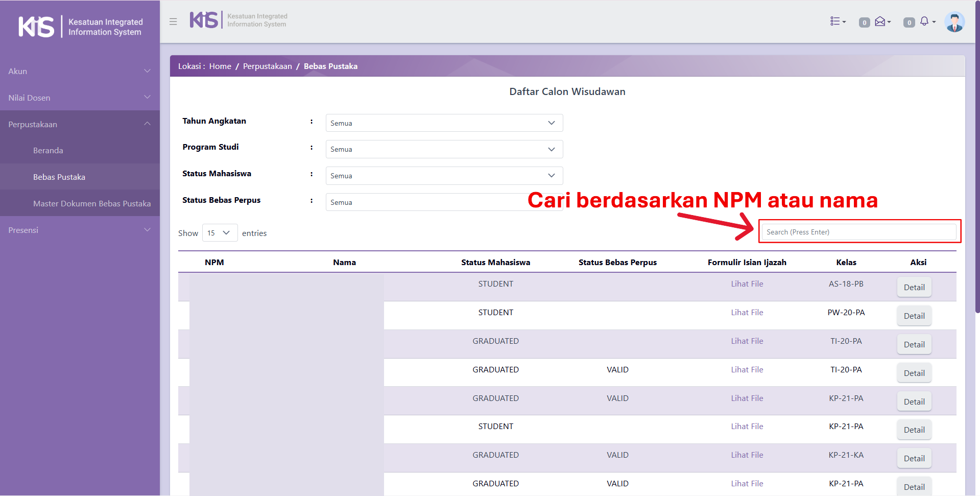The image size is (980, 496).
Task: Click Detail button for AS-18-PB row
Action: coord(914,287)
